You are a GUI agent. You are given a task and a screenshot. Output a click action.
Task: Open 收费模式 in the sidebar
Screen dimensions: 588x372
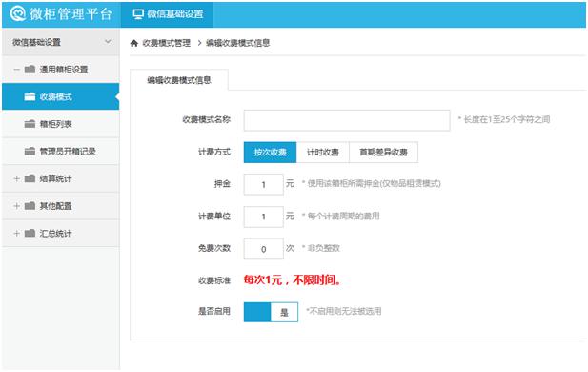[x=60, y=97]
